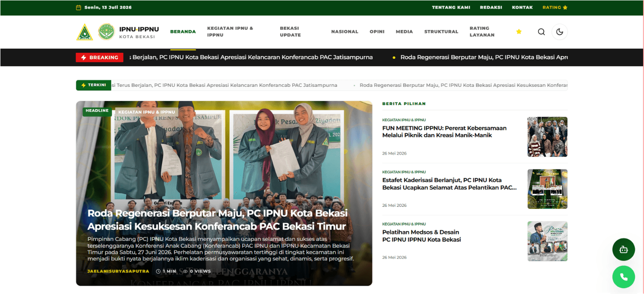Click author JAELANISURYASAPUTRA

tap(118, 271)
